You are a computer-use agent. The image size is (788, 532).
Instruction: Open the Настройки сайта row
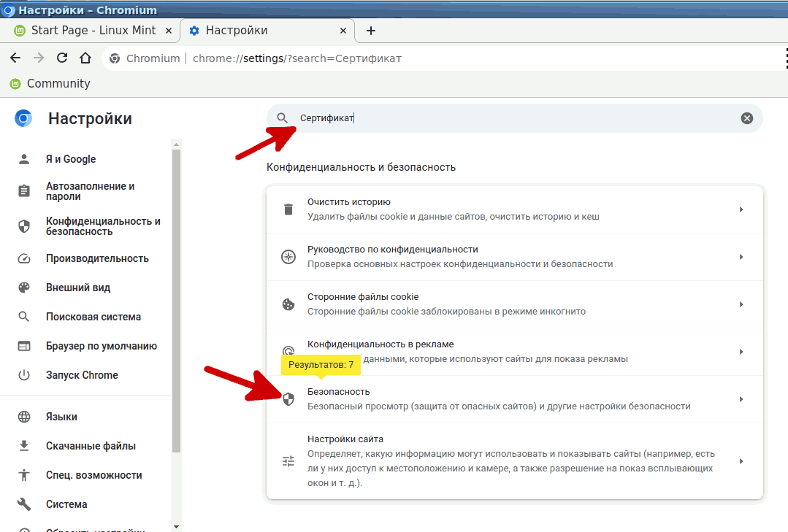[x=515, y=461]
